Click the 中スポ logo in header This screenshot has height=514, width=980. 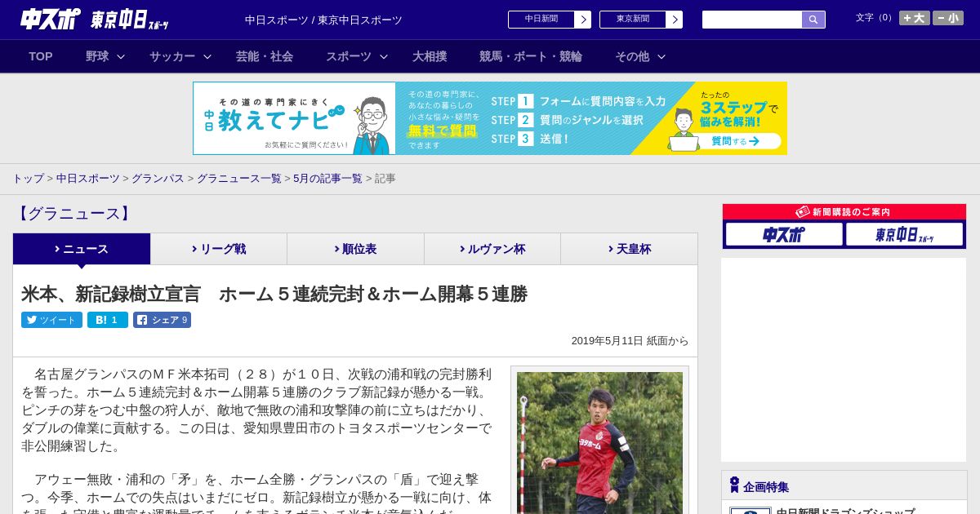(50, 20)
